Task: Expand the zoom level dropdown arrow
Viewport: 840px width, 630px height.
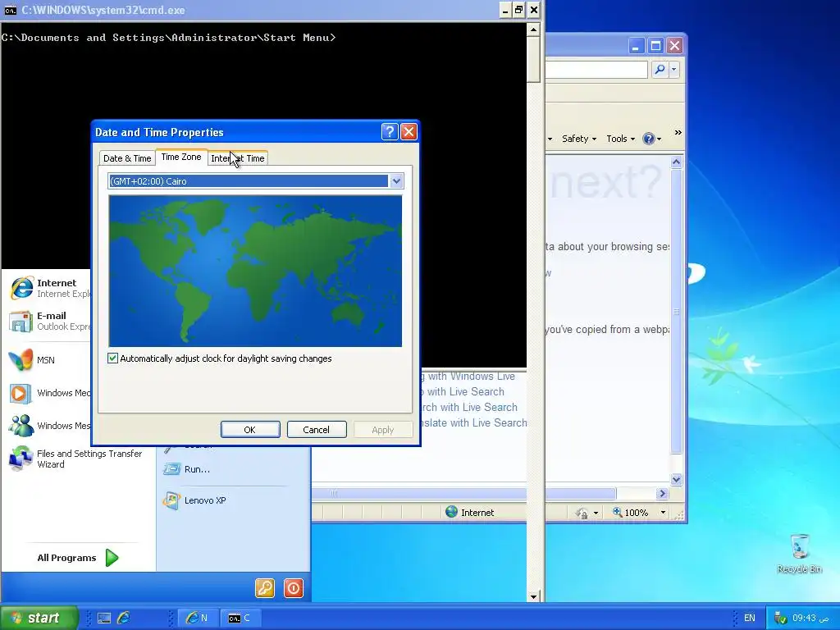Action: pyautogui.click(x=663, y=513)
